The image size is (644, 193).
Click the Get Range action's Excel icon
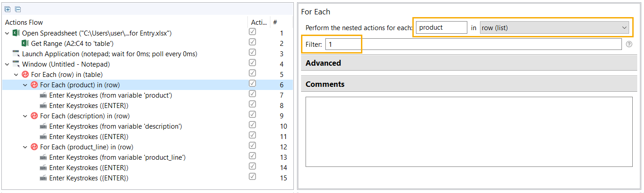pyautogui.click(x=25, y=44)
